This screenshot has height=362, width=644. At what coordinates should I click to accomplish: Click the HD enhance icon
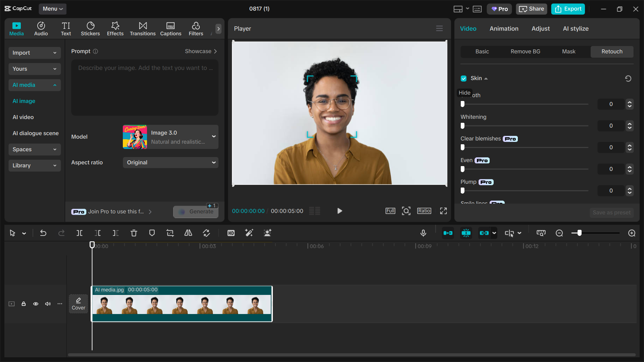(231, 233)
